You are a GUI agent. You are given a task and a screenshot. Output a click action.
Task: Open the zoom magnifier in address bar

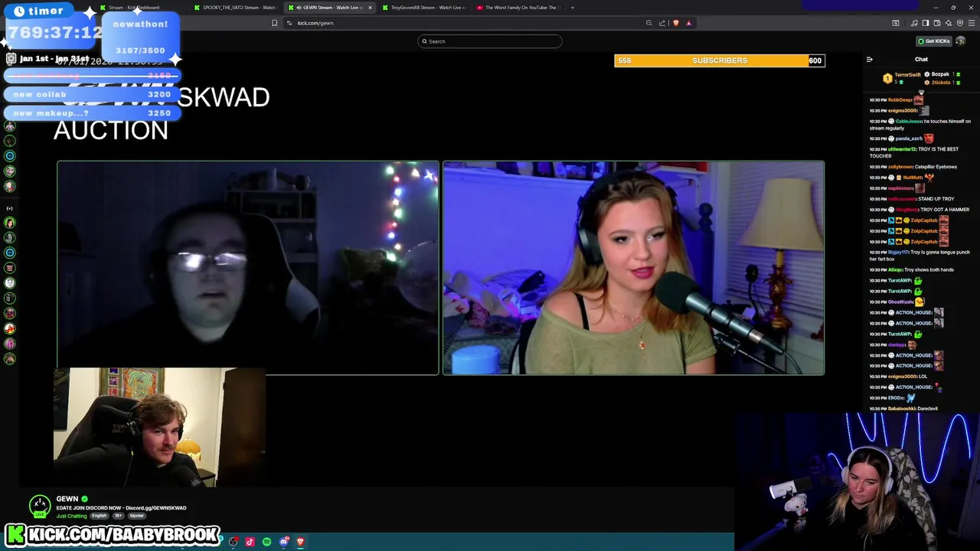649,23
